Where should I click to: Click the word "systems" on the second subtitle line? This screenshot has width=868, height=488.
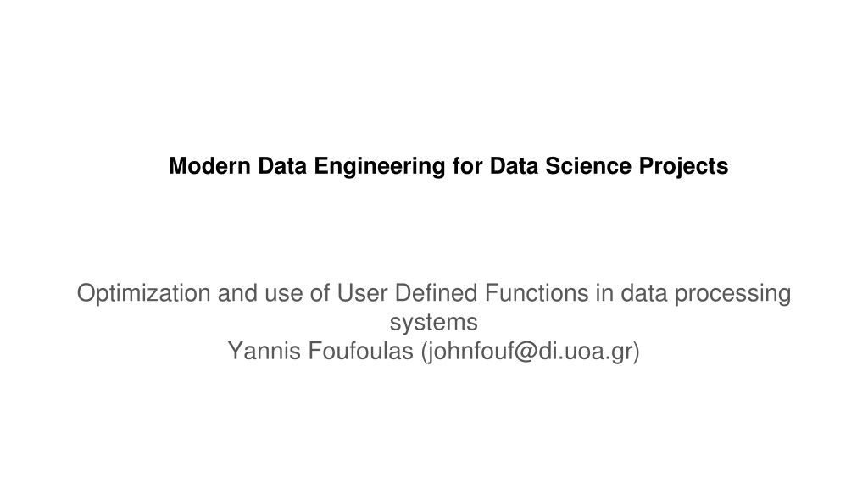tap(433, 322)
